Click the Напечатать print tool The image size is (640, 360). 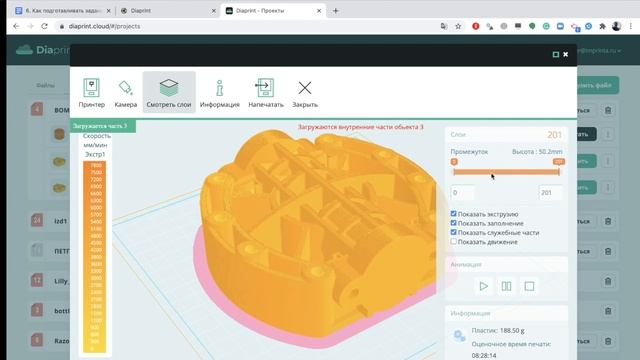[x=266, y=93]
